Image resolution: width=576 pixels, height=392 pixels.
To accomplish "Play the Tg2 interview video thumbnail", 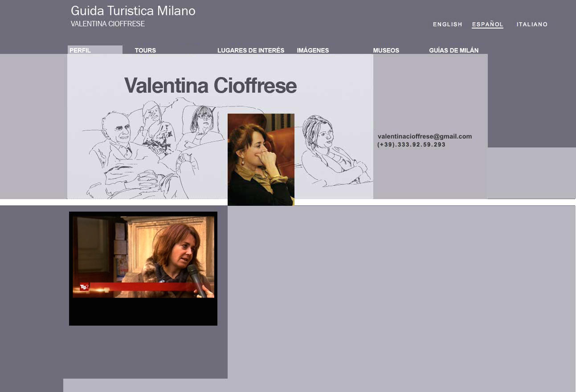I will [x=143, y=269].
